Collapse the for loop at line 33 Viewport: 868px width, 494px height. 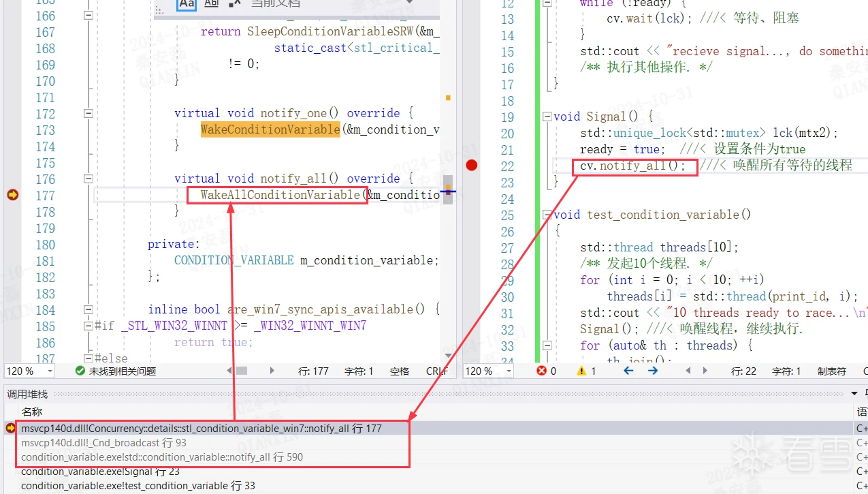tap(547, 345)
